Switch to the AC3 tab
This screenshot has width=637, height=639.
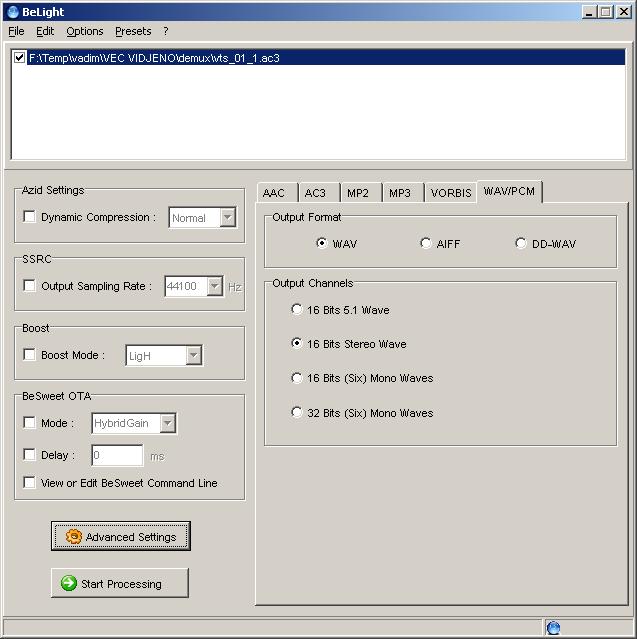[319, 193]
